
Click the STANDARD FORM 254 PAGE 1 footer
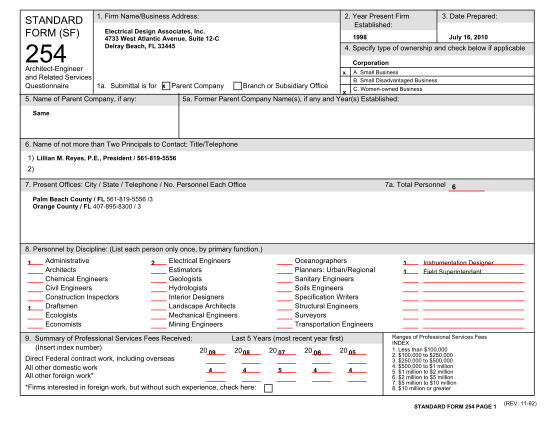pos(455,407)
